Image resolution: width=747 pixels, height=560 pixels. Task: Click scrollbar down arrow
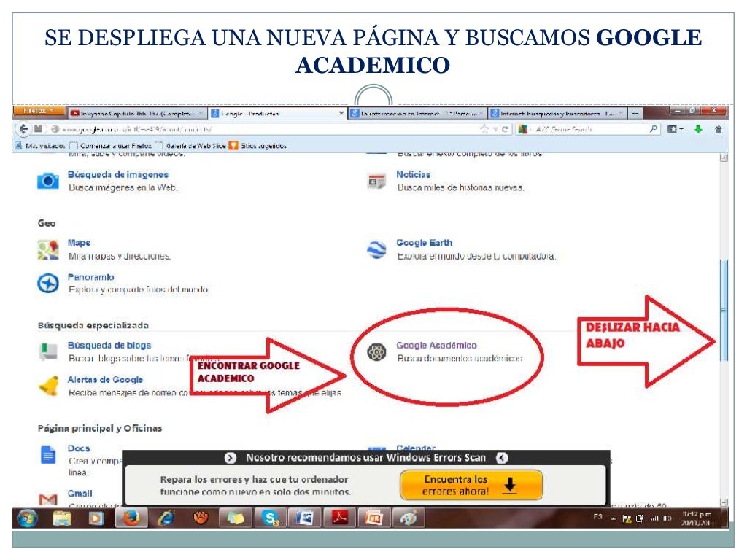724,502
